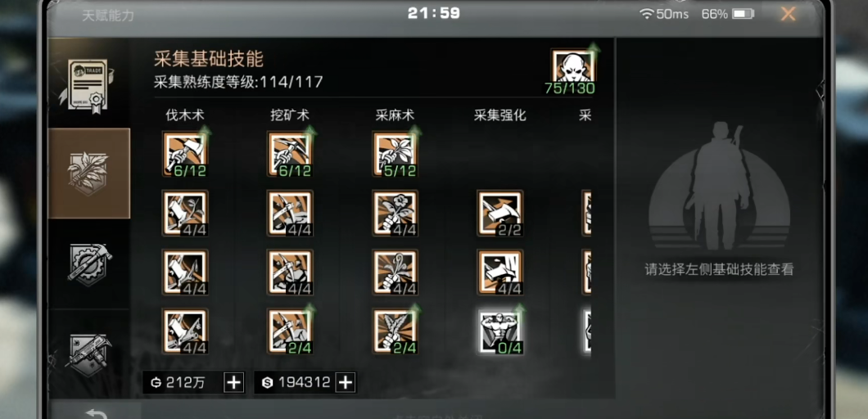Open the character portrait skill showing 75/130
Image resolution: width=868 pixels, height=419 pixels.
573,71
